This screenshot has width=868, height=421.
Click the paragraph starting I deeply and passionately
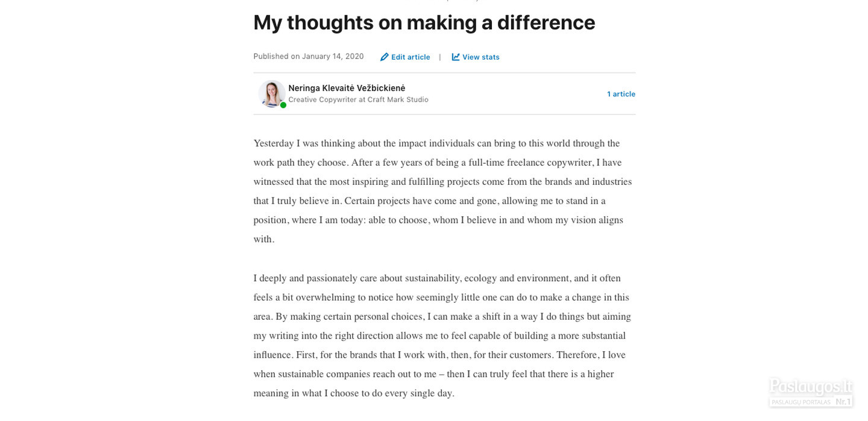pos(443,335)
